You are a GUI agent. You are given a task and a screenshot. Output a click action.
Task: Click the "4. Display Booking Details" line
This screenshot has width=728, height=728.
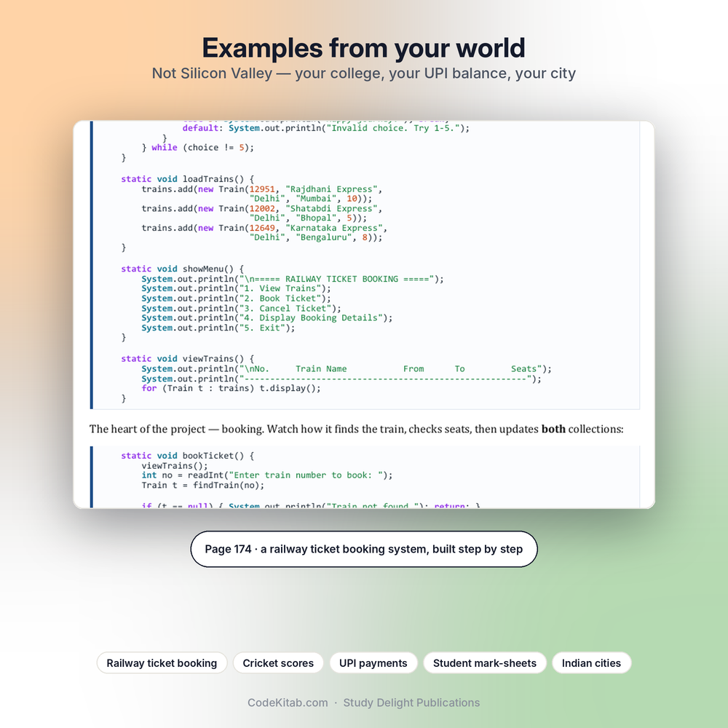pos(267,318)
